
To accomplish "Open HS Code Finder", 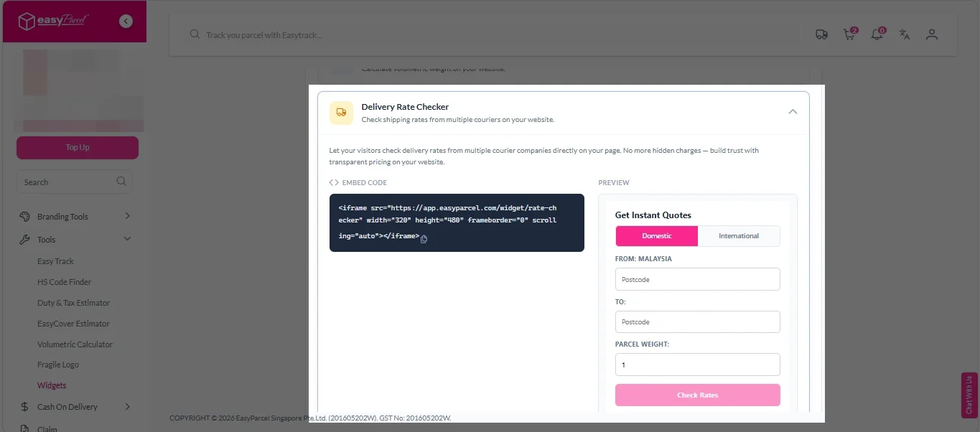I will click(64, 282).
